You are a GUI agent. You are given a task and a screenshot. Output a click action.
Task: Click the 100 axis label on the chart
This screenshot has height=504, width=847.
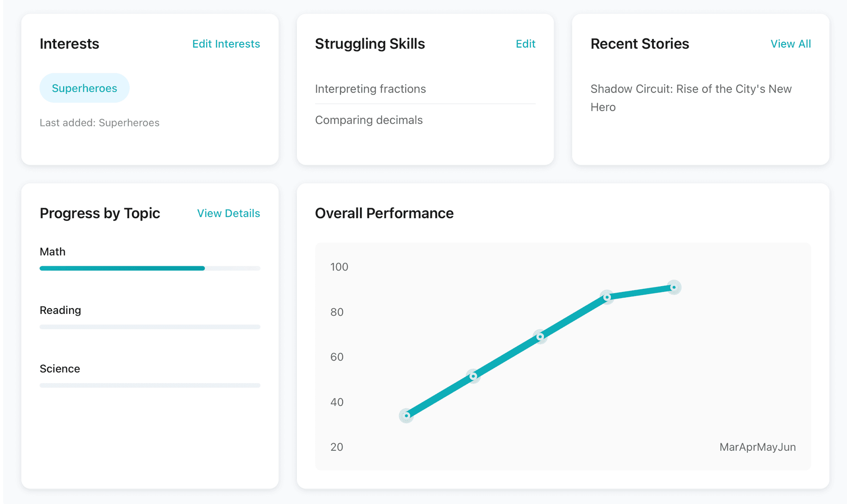[x=339, y=267]
